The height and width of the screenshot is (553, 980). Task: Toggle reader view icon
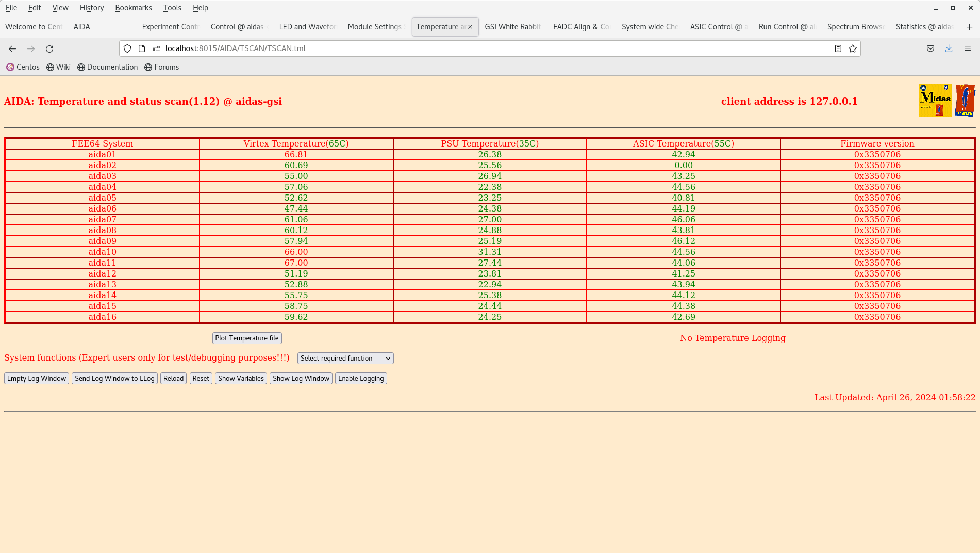(838, 48)
